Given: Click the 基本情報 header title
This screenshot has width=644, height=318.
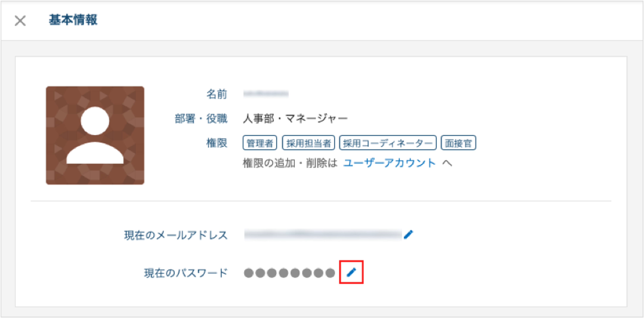Looking at the screenshot, I should coord(73,20).
